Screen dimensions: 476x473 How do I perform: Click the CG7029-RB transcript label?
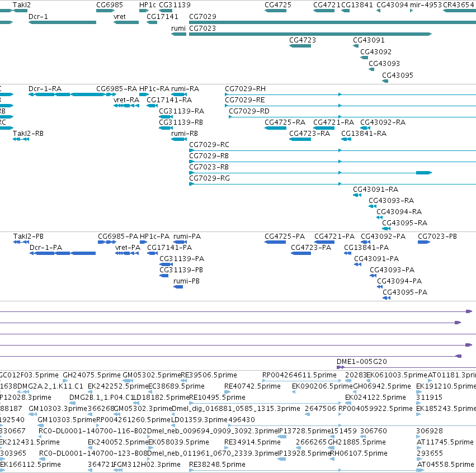209,156
